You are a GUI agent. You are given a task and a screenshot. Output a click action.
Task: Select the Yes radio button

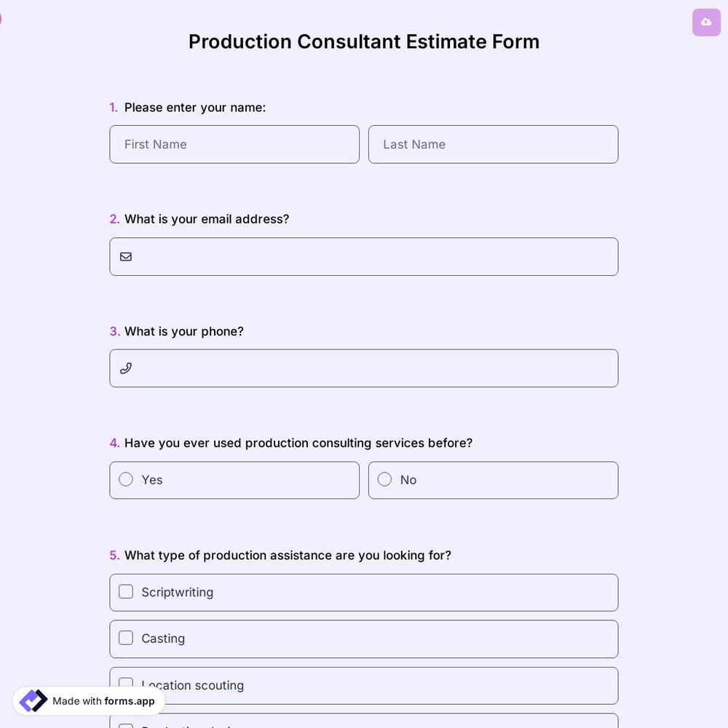tap(125, 479)
